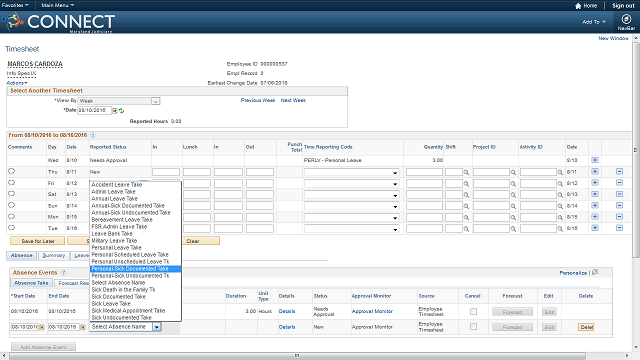
Task: Add a row for Sat 8/13
Action: point(595,194)
